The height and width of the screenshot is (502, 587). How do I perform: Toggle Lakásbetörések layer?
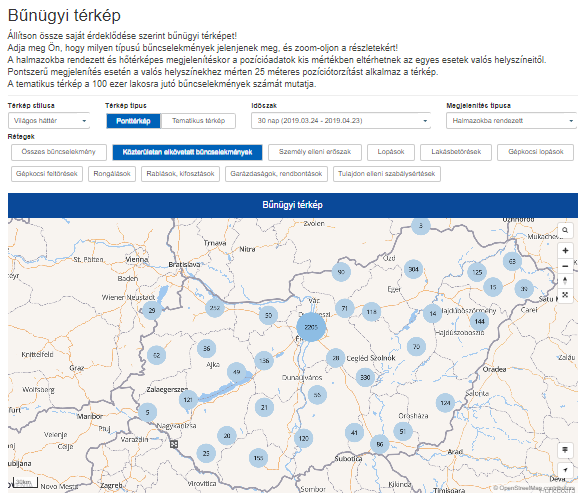tap(456, 152)
